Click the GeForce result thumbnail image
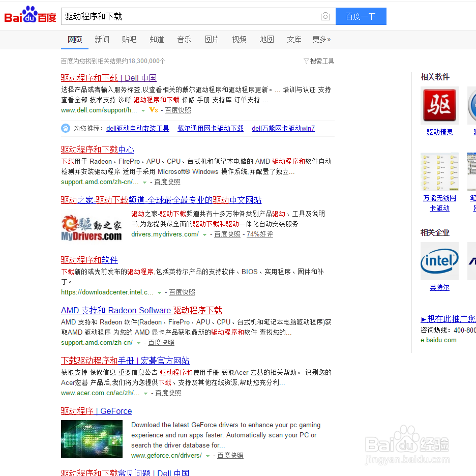 click(92, 439)
